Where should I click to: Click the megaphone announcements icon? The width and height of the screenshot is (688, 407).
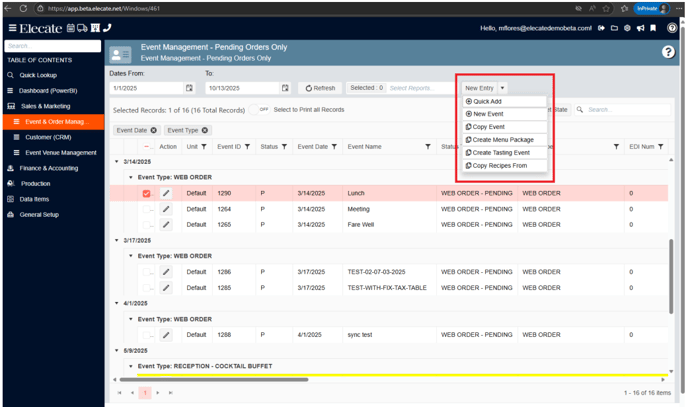tap(641, 28)
